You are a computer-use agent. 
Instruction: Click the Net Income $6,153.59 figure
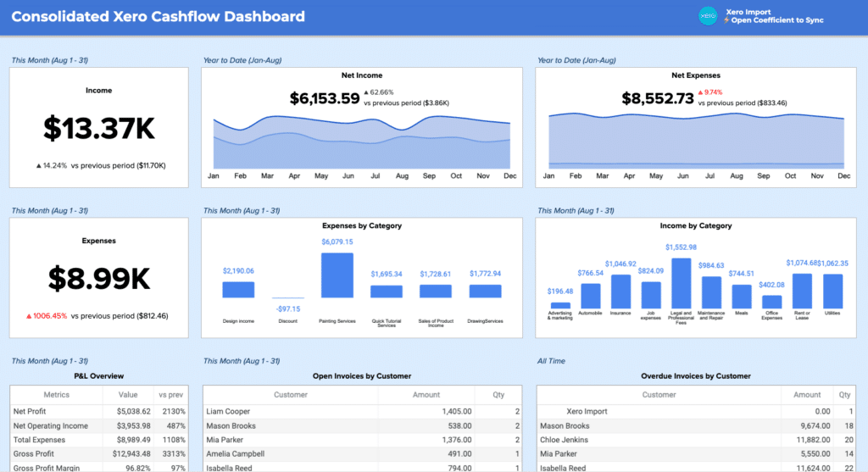click(325, 98)
